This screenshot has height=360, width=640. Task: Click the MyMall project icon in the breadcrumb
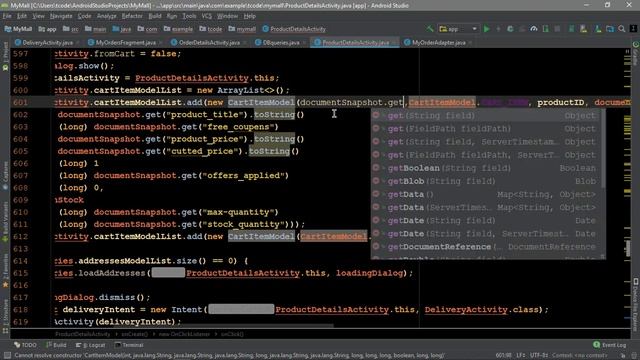point(8,29)
